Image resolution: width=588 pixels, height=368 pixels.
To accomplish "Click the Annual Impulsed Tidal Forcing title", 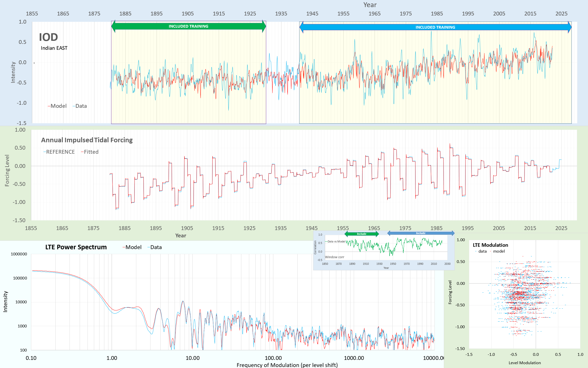I will [87, 140].
